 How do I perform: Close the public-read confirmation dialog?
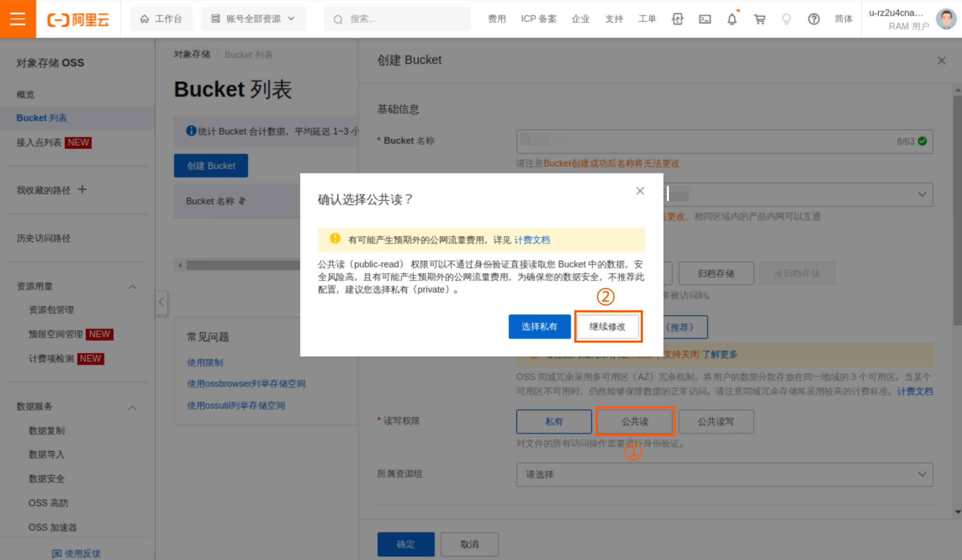coord(640,191)
